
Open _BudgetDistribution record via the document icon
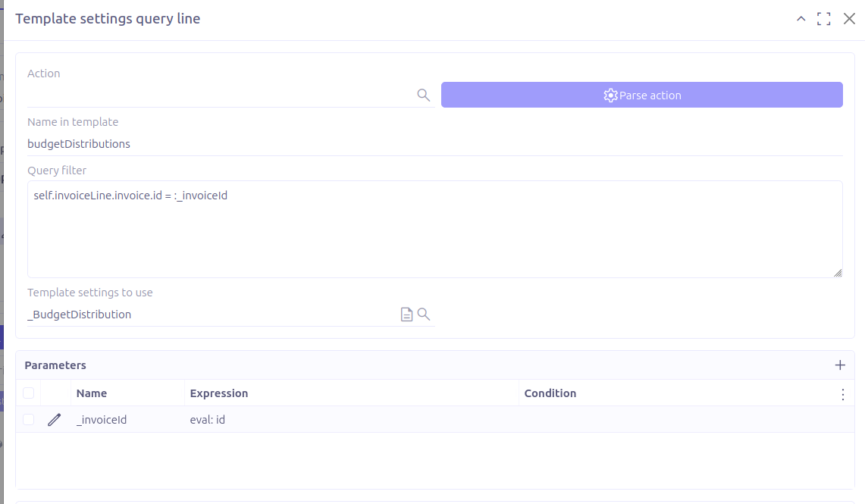(x=406, y=313)
